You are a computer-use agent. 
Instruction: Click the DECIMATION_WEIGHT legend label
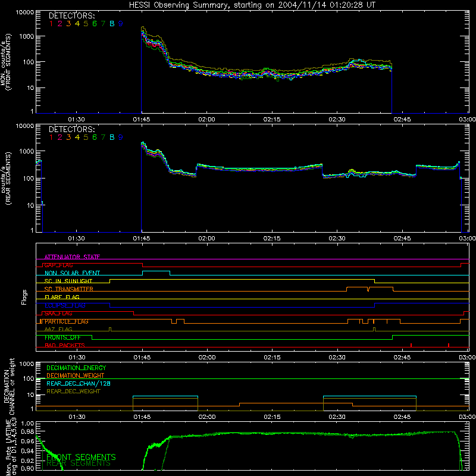pos(76,375)
